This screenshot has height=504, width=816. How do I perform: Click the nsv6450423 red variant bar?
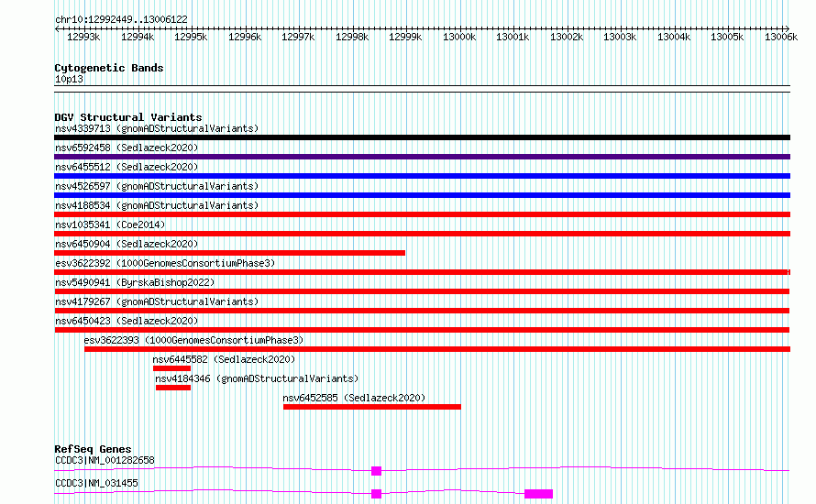[x=422, y=330]
